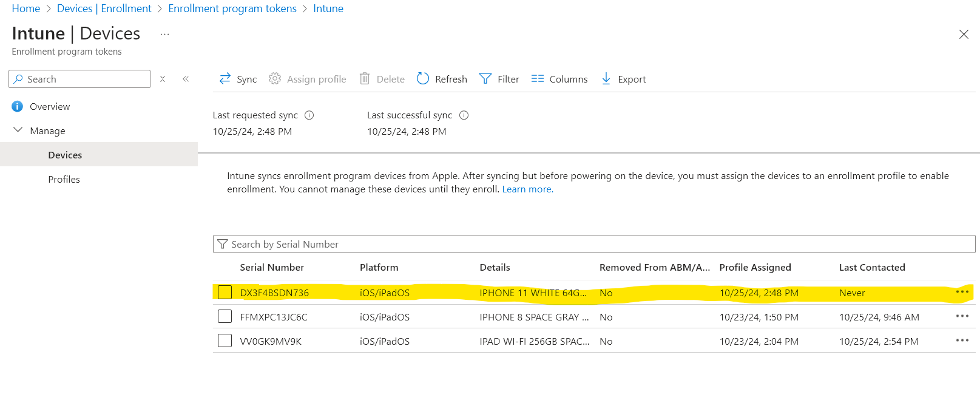Select checkbox for VV0GK9MV9K
Screen dimensions: 980x403
click(x=225, y=340)
